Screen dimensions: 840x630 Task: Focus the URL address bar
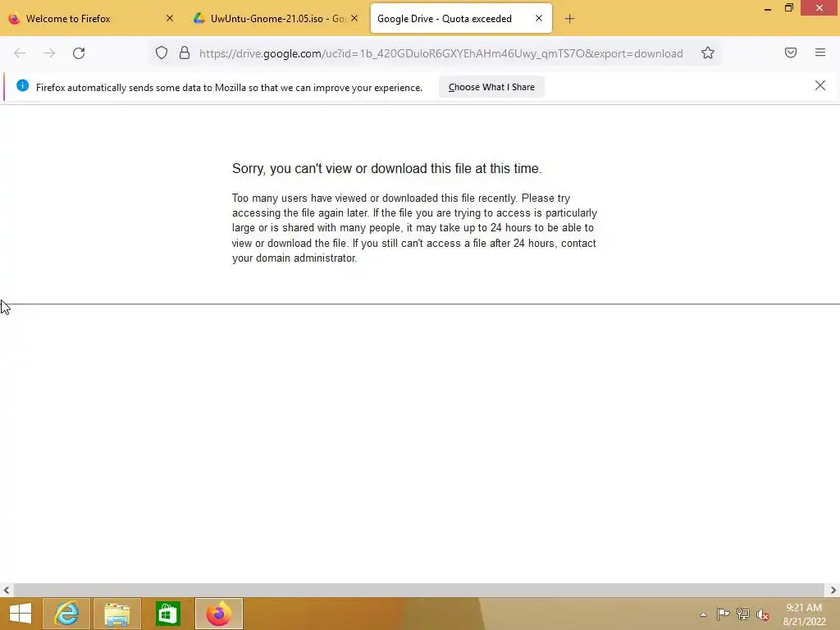[441, 53]
